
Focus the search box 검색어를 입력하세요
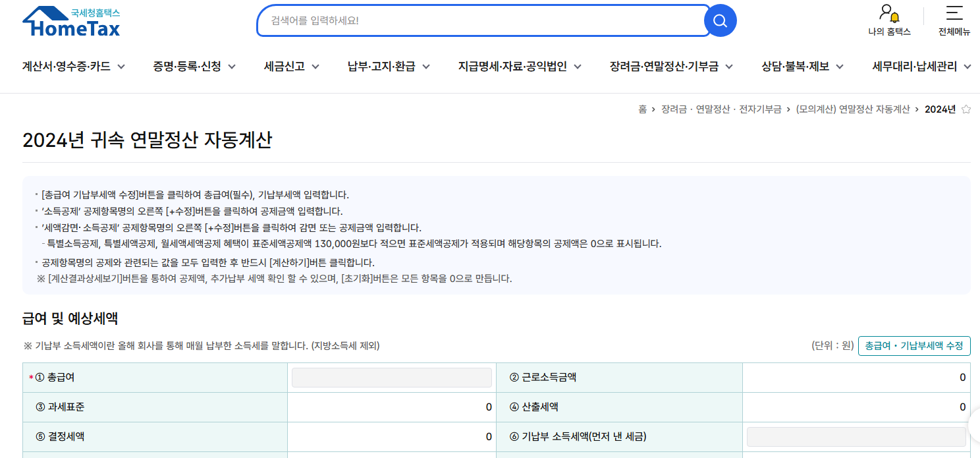coord(484,20)
